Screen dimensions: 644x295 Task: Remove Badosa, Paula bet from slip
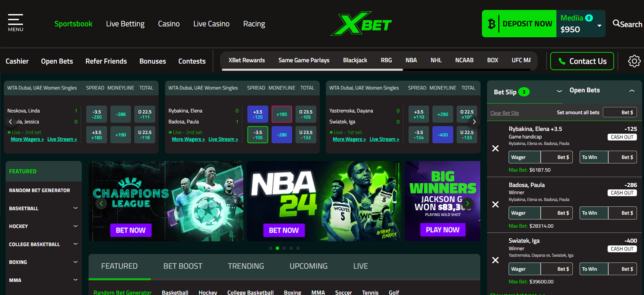click(495, 204)
